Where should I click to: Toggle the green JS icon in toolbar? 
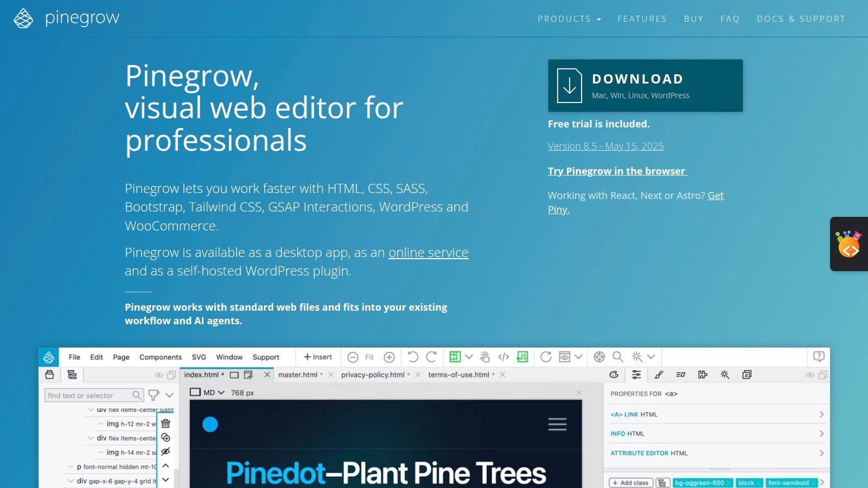point(522,357)
